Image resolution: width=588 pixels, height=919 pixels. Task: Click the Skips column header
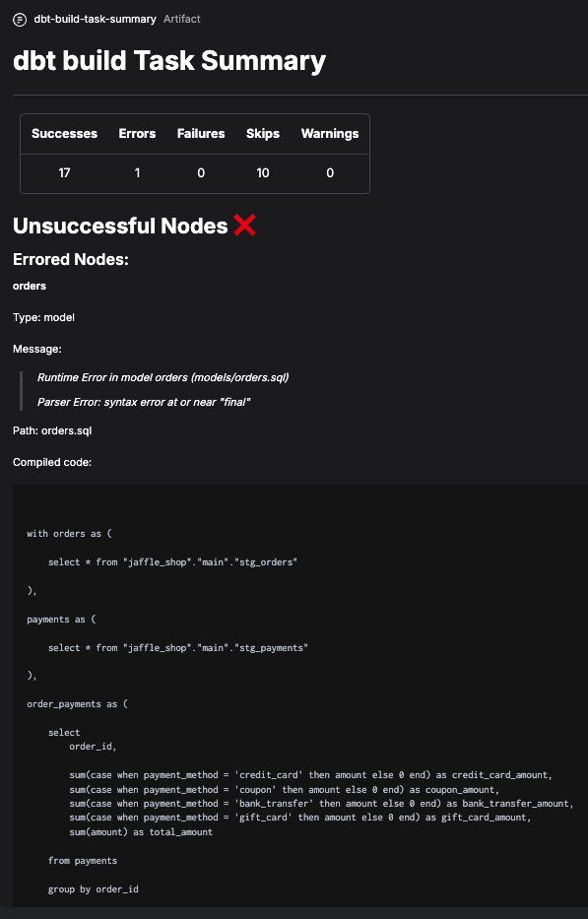coord(263,134)
